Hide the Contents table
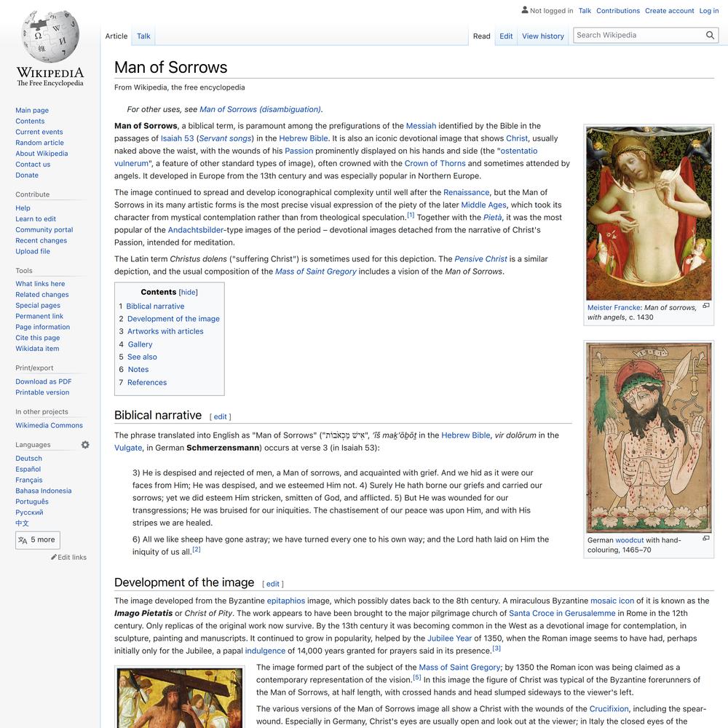The image size is (728, 728). [188, 292]
